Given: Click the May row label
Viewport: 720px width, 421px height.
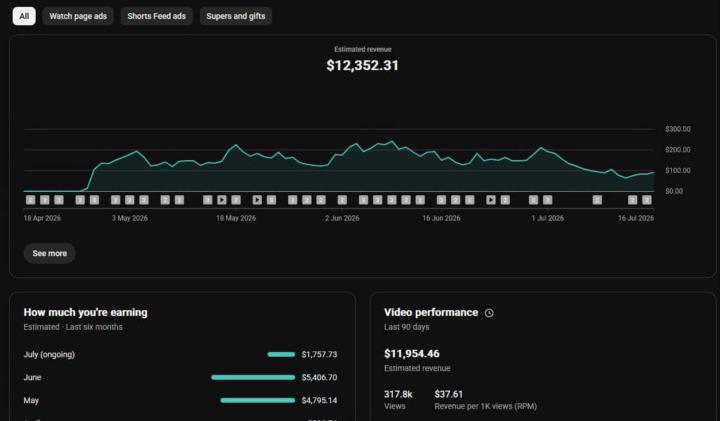Looking at the screenshot, I should pyautogui.click(x=31, y=400).
